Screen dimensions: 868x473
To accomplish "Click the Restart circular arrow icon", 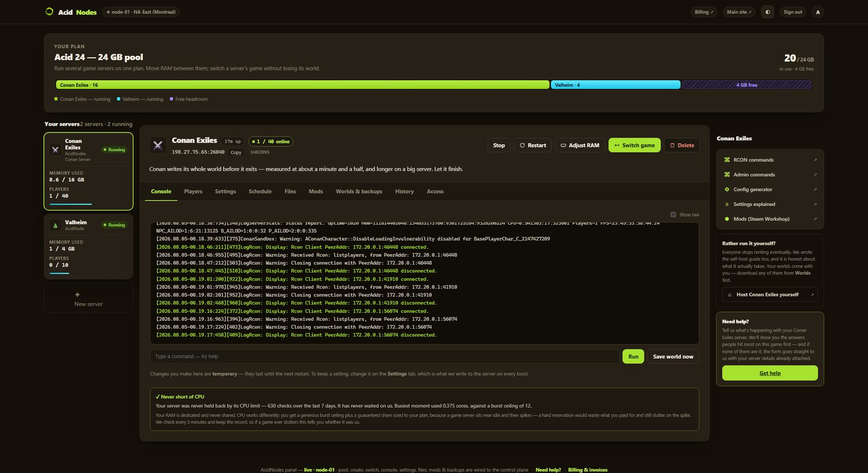I will 522,145.
